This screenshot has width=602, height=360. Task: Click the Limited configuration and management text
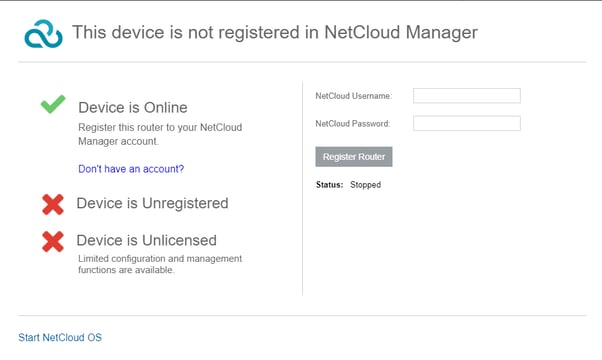[x=160, y=264]
